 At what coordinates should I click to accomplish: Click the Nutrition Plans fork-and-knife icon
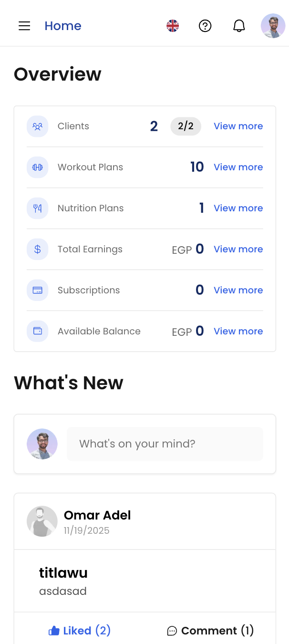coord(37,208)
